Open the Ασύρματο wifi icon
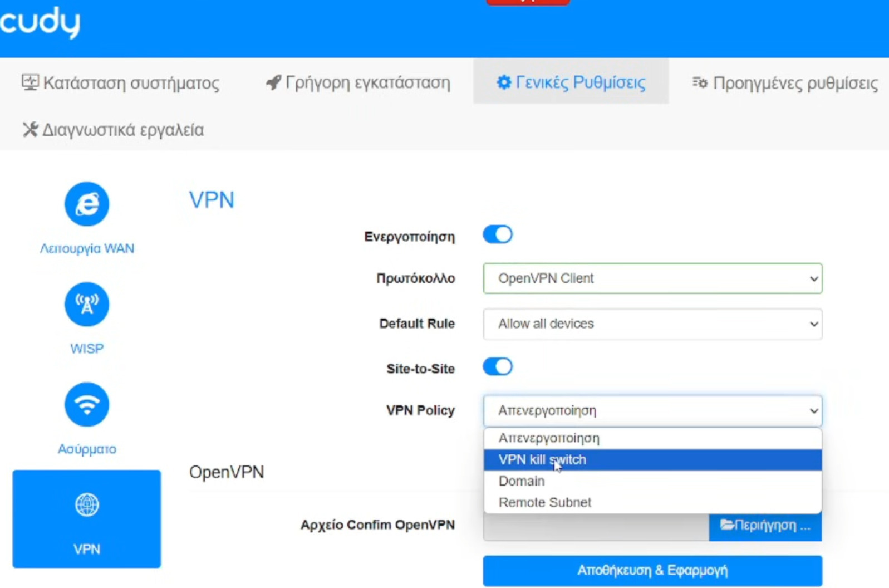This screenshot has width=889, height=588. (x=87, y=404)
